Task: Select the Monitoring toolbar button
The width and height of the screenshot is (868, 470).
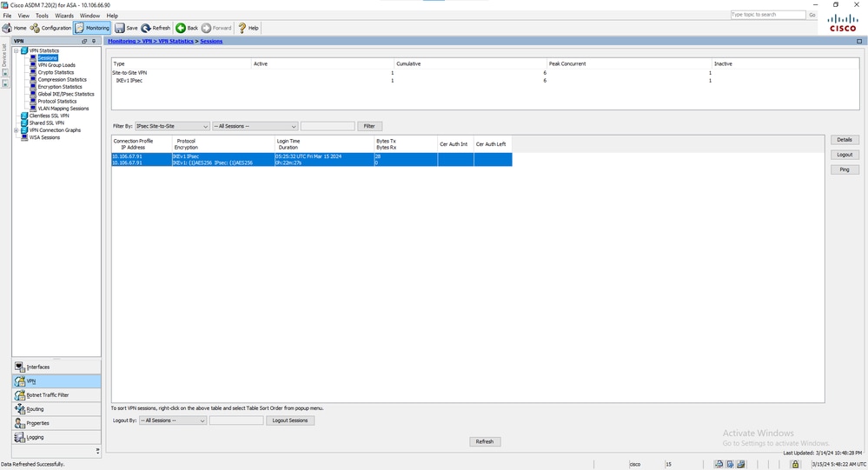Action: 92,28
